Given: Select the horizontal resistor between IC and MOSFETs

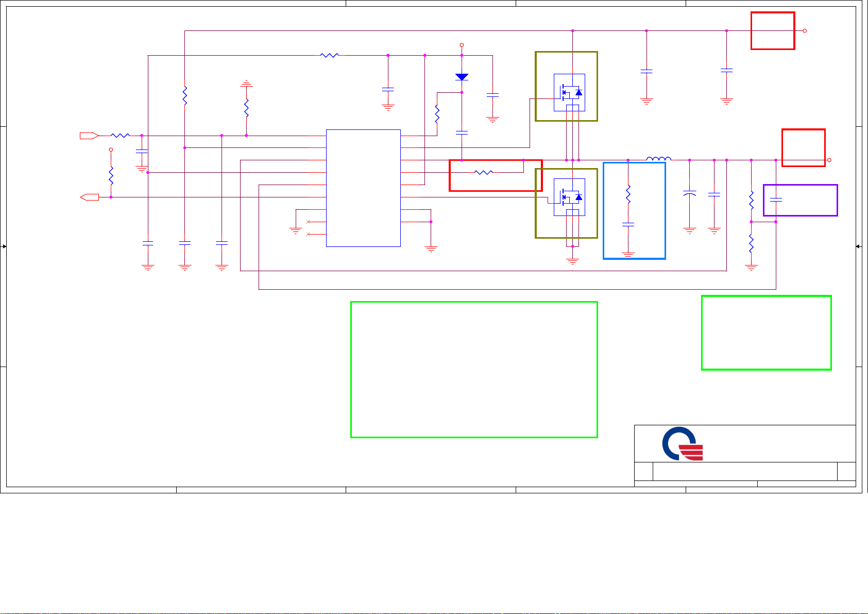Looking at the screenshot, I should 483,172.
